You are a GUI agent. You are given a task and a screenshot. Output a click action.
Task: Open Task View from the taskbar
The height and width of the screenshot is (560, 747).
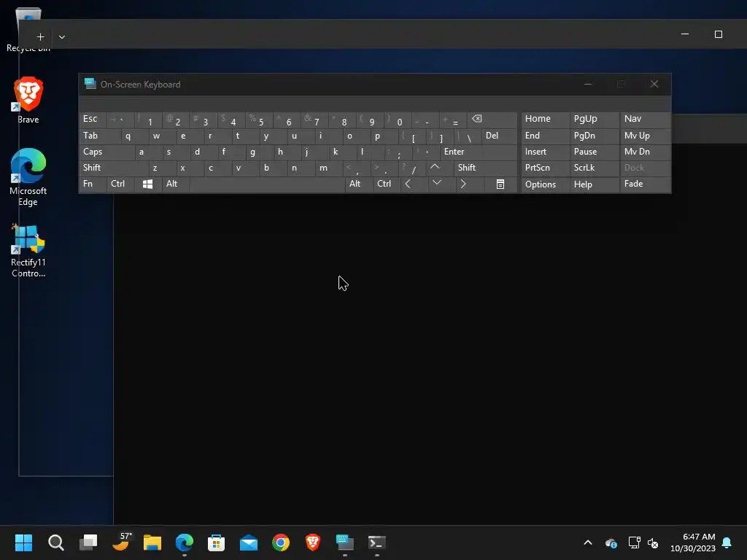tap(88, 542)
